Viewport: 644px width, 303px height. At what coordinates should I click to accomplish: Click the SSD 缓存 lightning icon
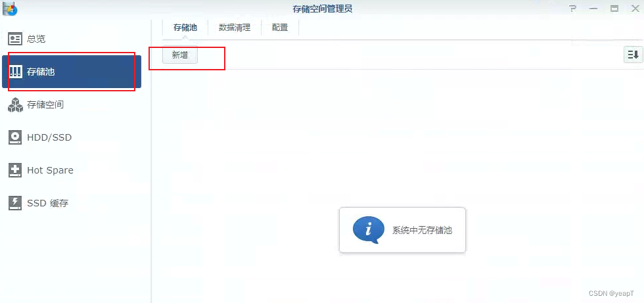click(15, 203)
